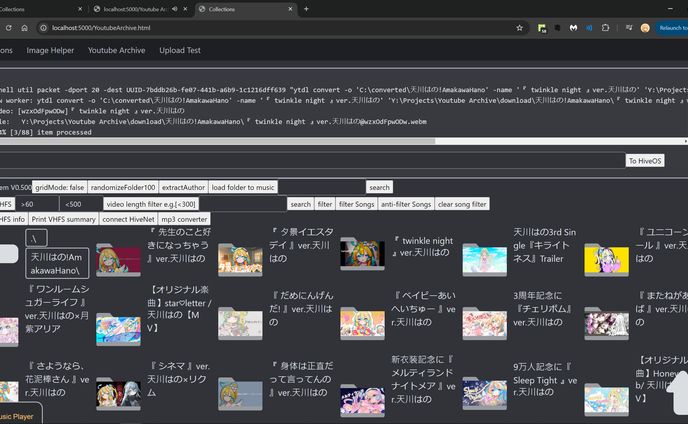Click the filter Songs button
The width and height of the screenshot is (688, 424).
[x=356, y=204]
